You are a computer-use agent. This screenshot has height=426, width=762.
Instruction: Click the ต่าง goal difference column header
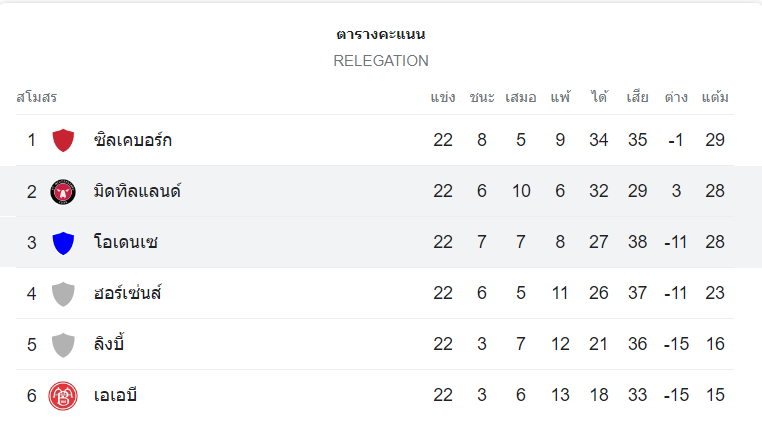click(676, 98)
